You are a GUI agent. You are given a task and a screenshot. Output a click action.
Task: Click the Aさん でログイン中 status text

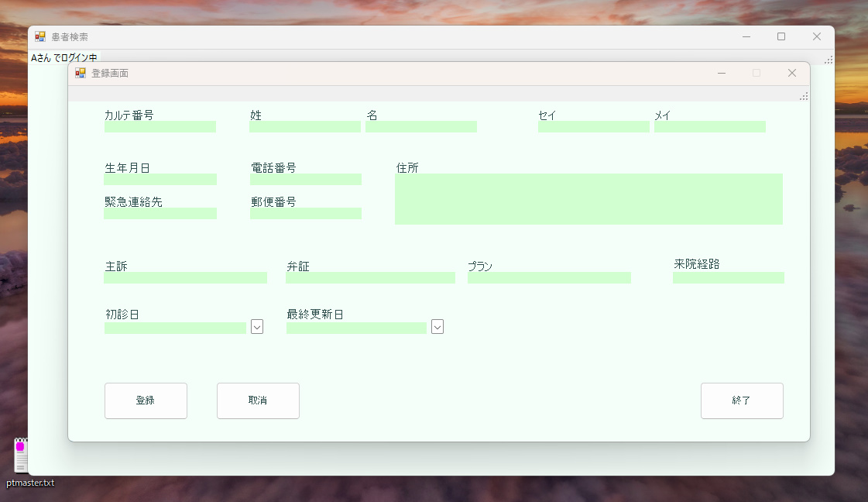coord(63,57)
